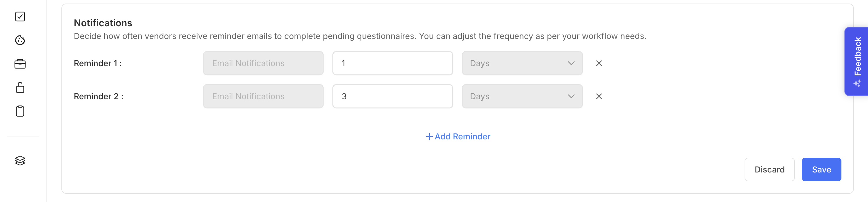
Task: Click Reminder 1 Email Notifications field
Action: point(263,63)
